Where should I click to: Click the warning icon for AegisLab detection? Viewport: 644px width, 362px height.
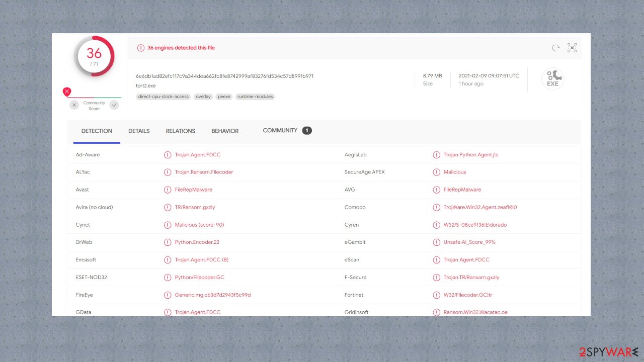pos(436,155)
